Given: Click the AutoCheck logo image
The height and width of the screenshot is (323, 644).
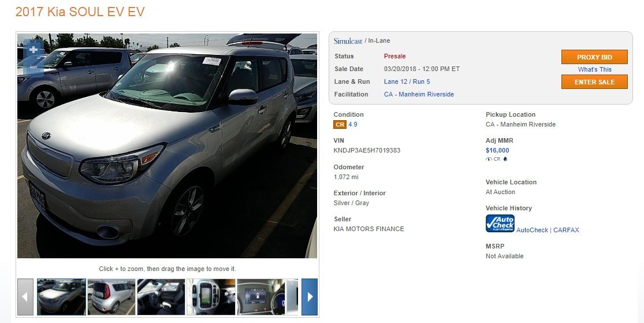Looking at the screenshot, I should point(500,224).
